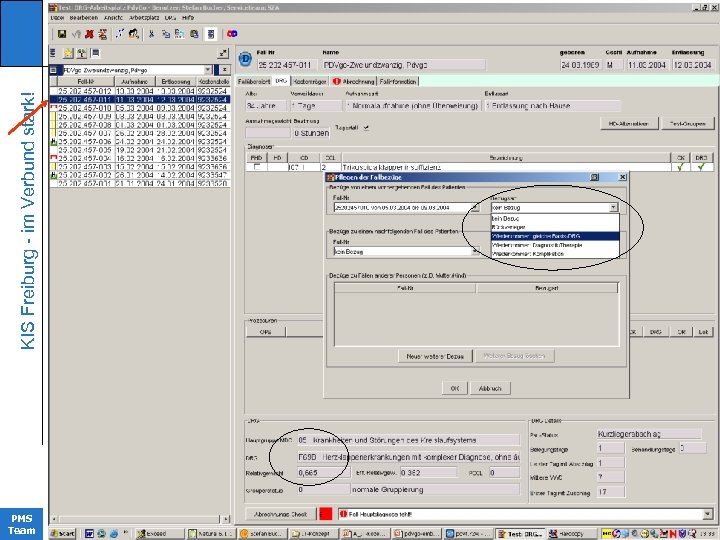720x540 pixels.
Task: Click the blue round D icon
Action: (245, 59)
